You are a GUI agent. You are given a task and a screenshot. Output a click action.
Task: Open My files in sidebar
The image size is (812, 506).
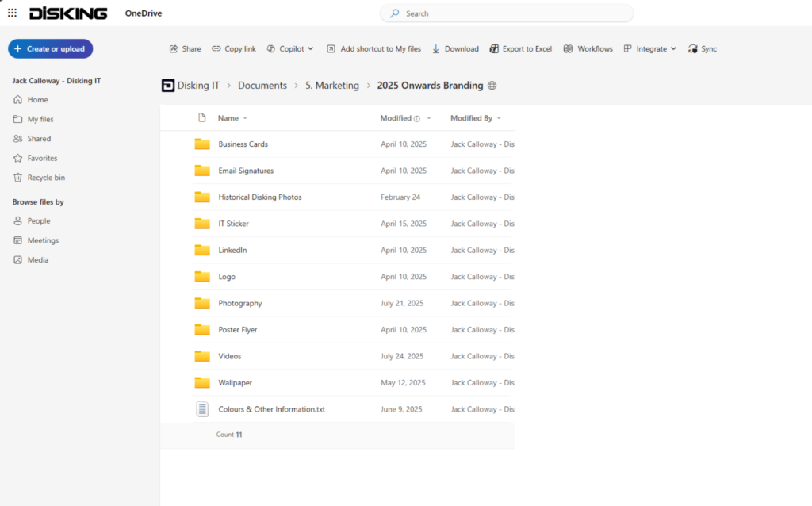pos(40,119)
